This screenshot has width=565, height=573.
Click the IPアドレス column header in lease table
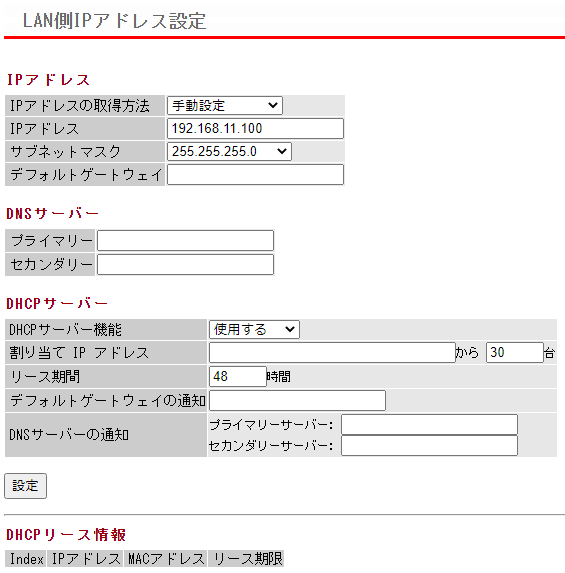coord(86,558)
